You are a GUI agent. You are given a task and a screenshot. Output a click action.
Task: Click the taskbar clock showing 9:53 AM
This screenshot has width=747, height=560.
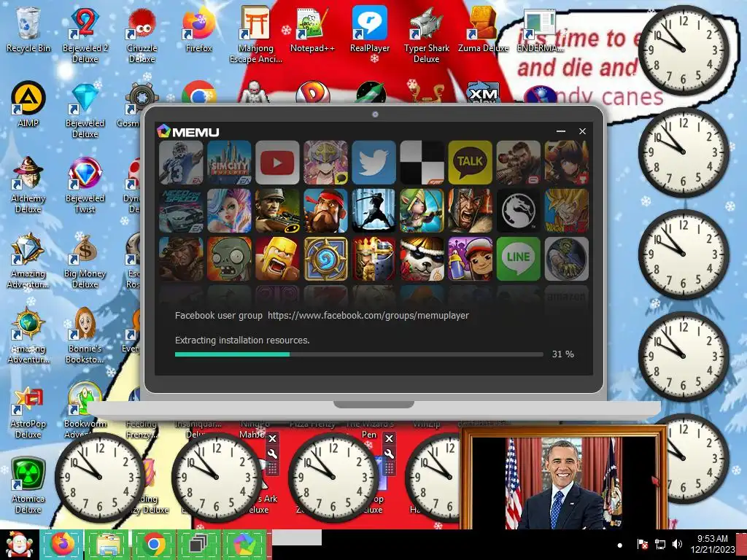tap(713, 544)
